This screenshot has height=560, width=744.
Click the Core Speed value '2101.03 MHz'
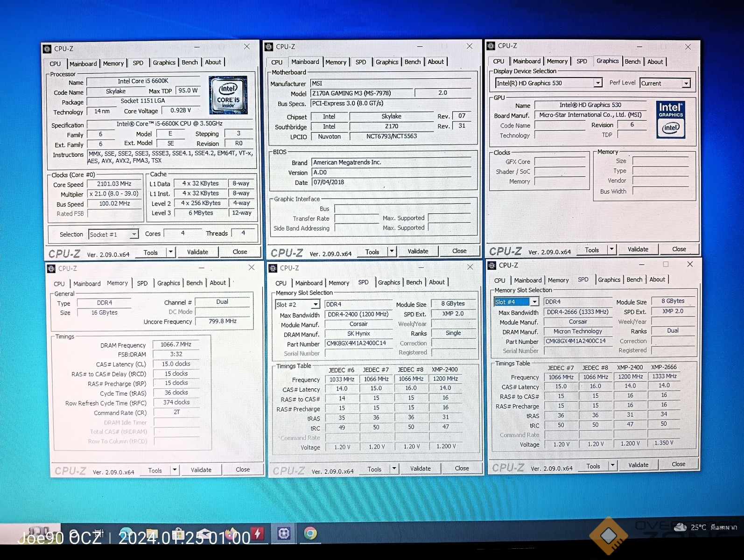click(114, 184)
